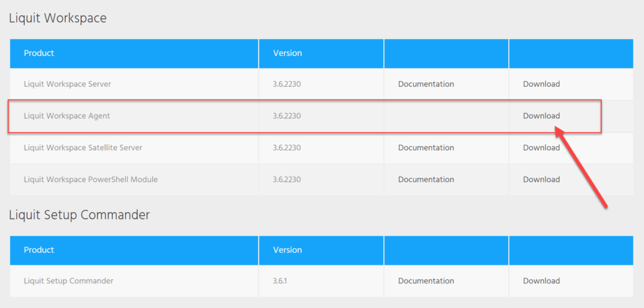644x308 pixels.
Task: Select the Liquit Workspace Server product name
Action: click(67, 84)
